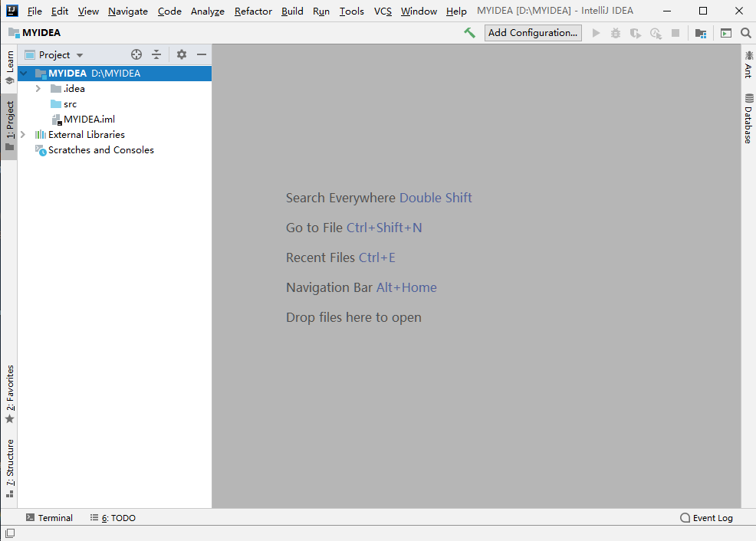Image resolution: width=756 pixels, height=541 pixels.
Task: Click the Debug bug icon
Action: [x=616, y=33]
